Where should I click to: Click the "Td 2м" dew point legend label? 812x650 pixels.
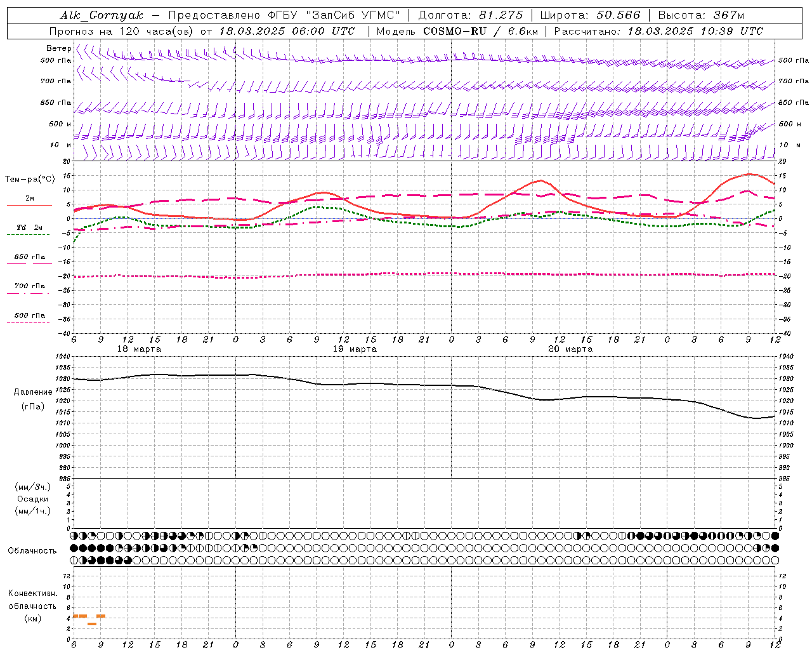tap(30, 227)
